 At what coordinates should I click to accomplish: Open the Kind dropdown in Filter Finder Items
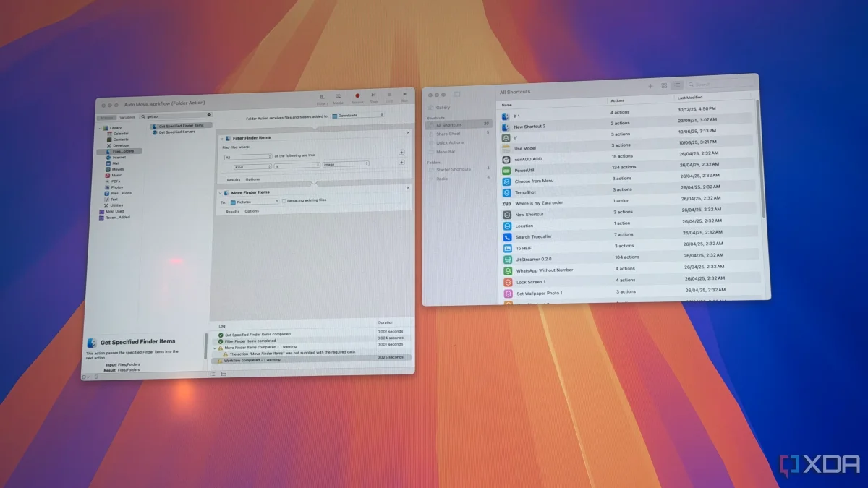pyautogui.click(x=252, y=166)
